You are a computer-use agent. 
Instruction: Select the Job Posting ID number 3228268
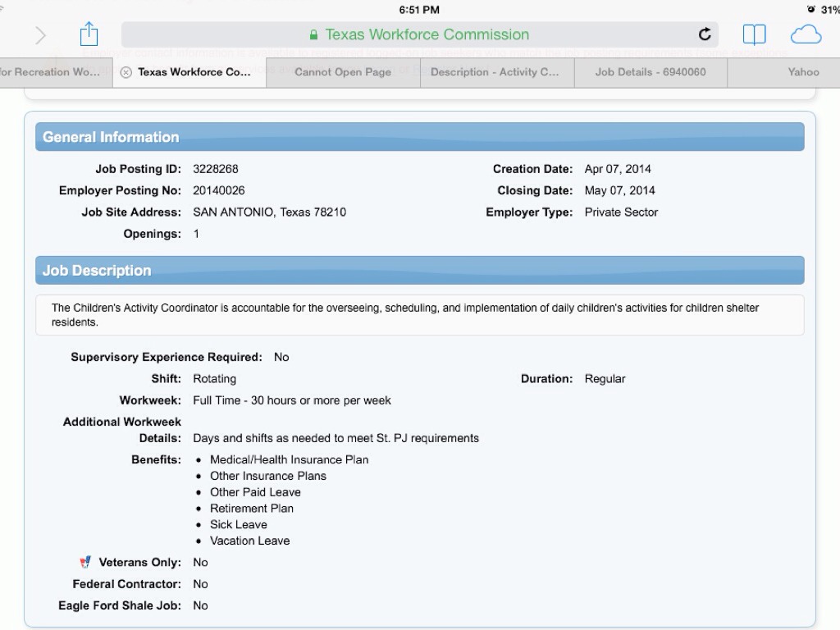[x=216, y=169]
